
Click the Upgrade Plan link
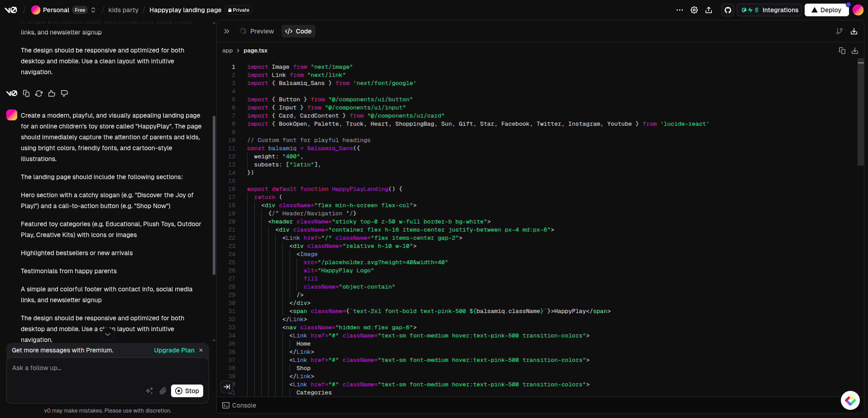[174, 350]
